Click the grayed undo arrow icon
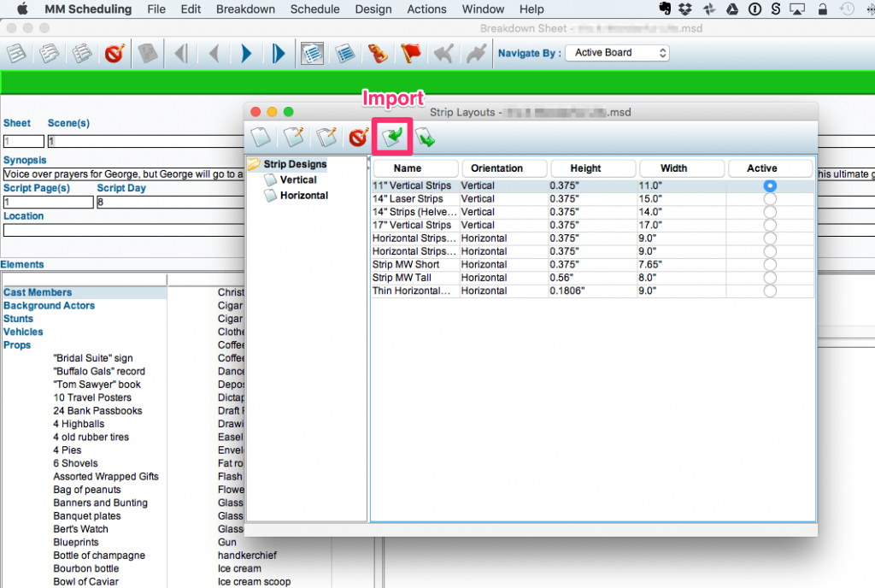875x588 pixels. (x=443, y=54)
